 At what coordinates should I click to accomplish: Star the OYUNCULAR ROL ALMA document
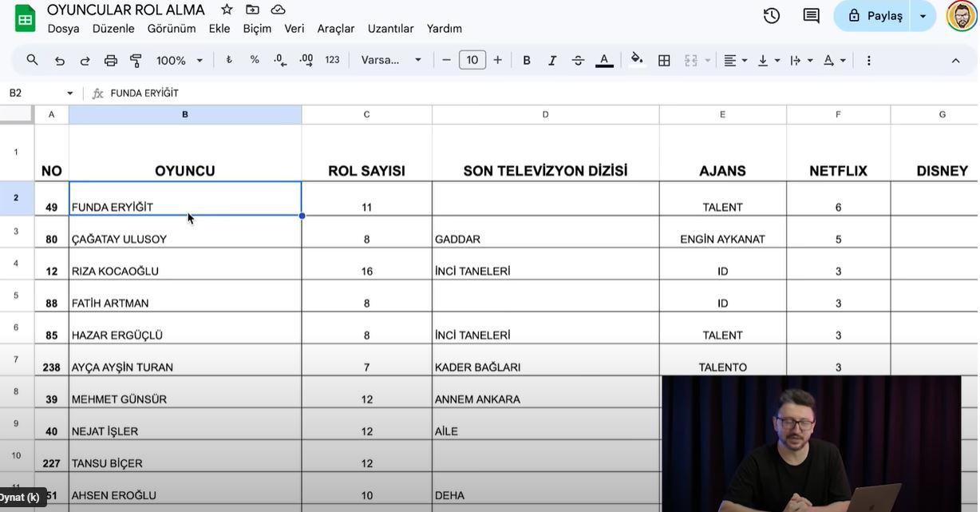coord(227,10)
